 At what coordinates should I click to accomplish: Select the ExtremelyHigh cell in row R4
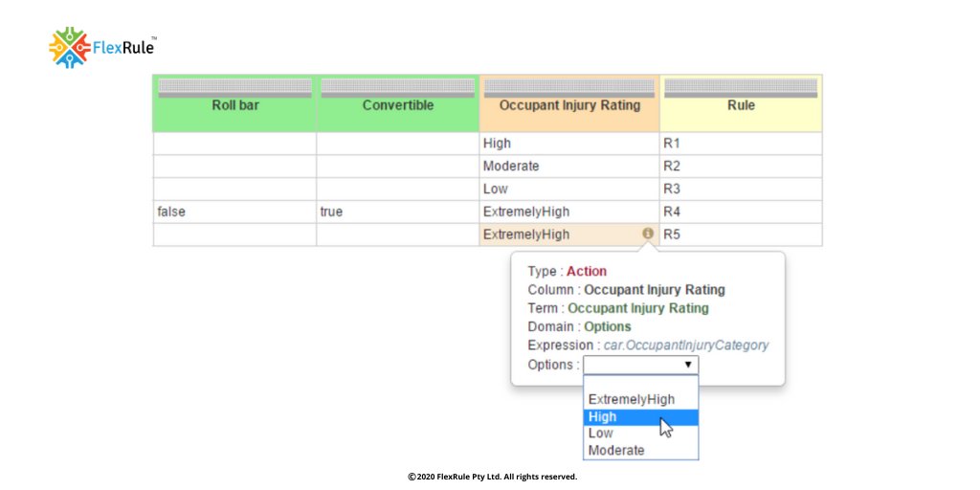[569, 212]
